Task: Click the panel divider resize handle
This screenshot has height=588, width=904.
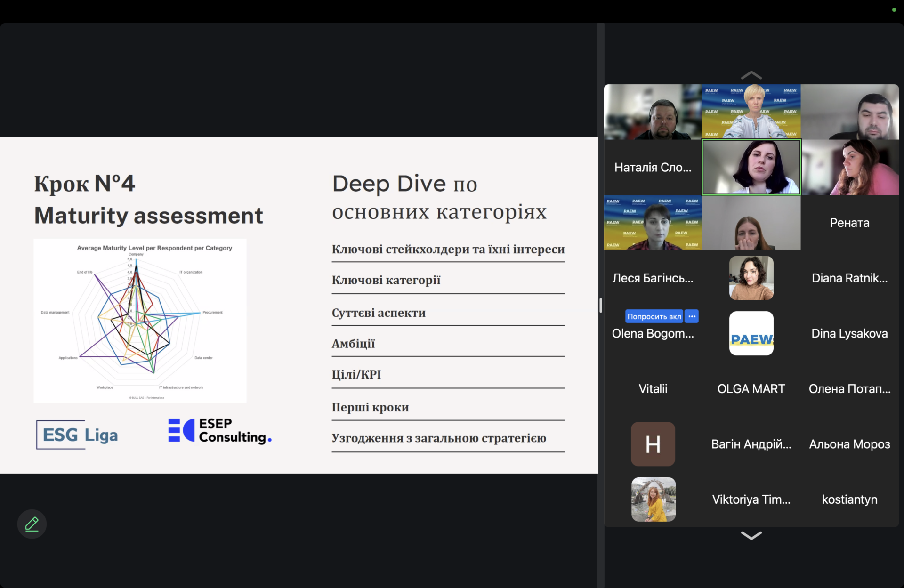Action: click(601, 305)
